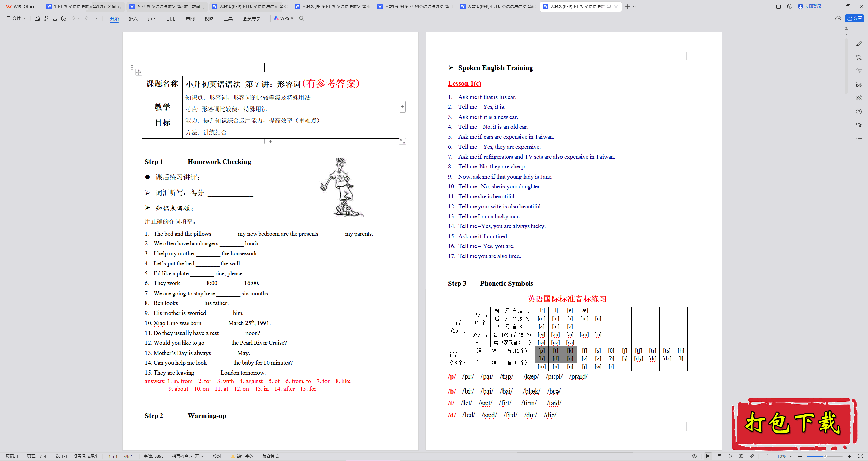Click the Redo arrow icon
This screenshot has width=868, height=461.
[87, 18]
